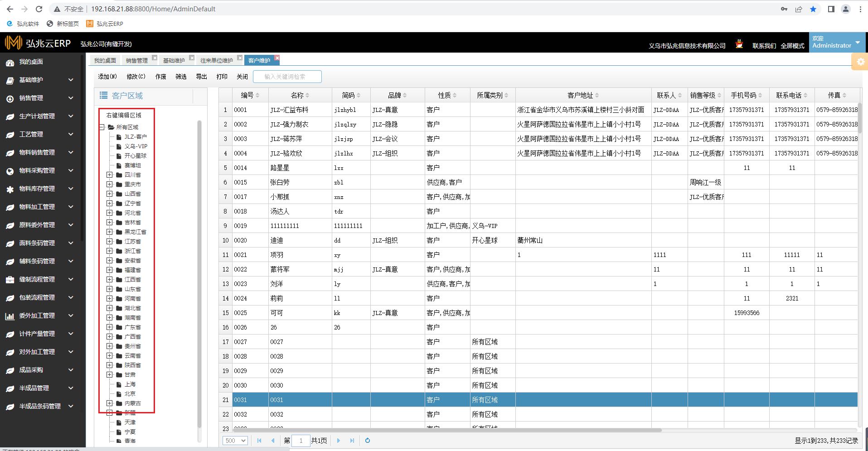This screenshot has height=451, width=868.
Task: Open 弘兆云ERP bookmark
Action: point(105,24)
